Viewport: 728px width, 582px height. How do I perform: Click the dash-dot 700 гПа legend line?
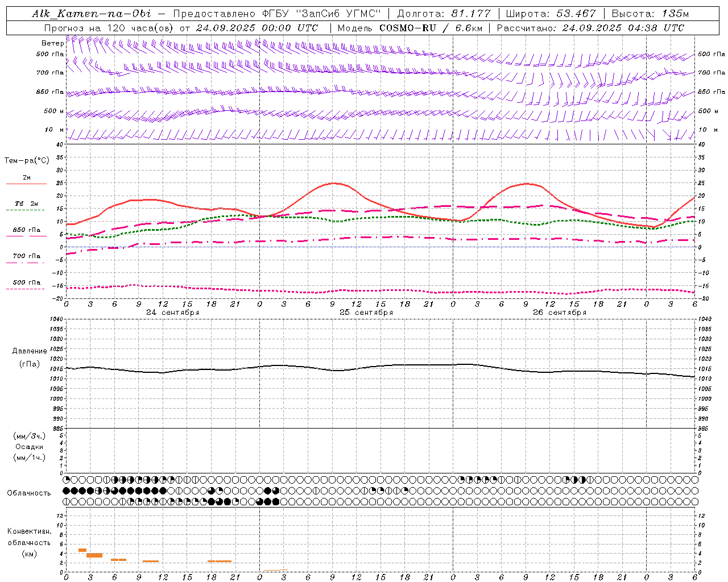point(25,263)
